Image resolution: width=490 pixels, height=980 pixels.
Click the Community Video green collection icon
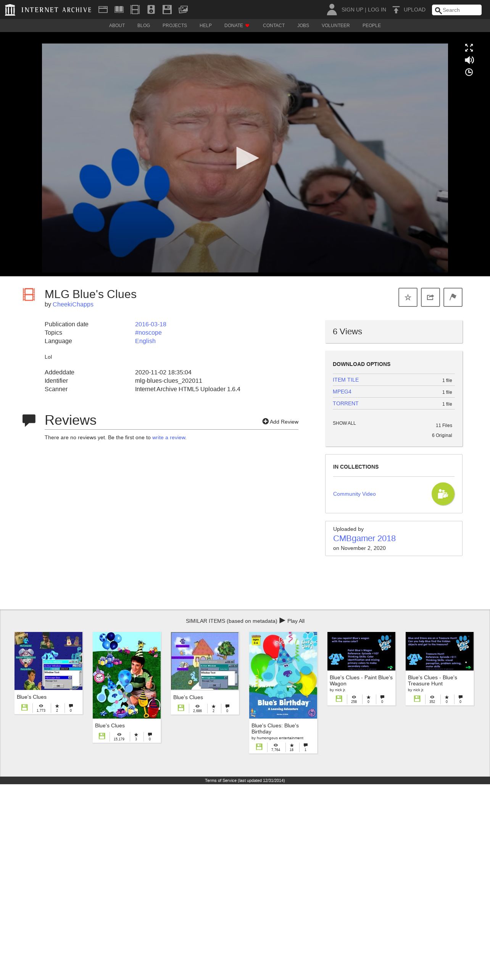[443, 494]
